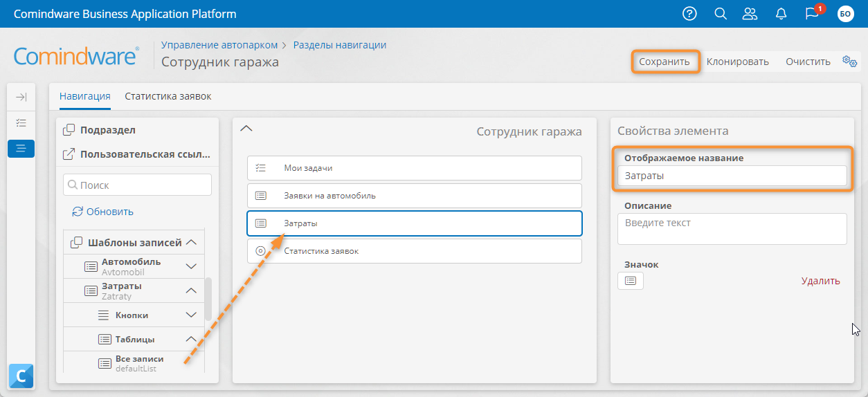The image size is (868, 397).
Task: Open the БО user avatar menu
Action: pyautogui.click(x=846, y=14)
